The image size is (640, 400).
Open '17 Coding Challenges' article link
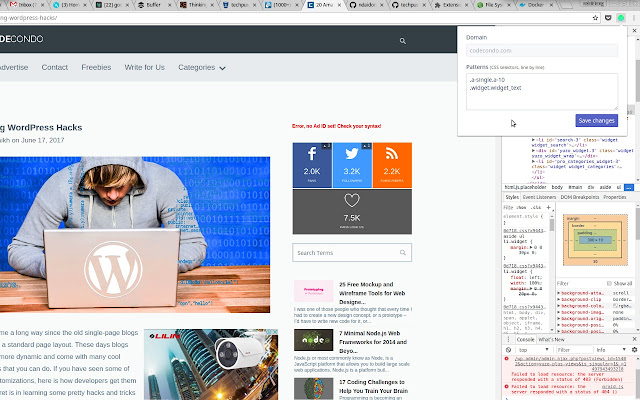coord(373,386)
